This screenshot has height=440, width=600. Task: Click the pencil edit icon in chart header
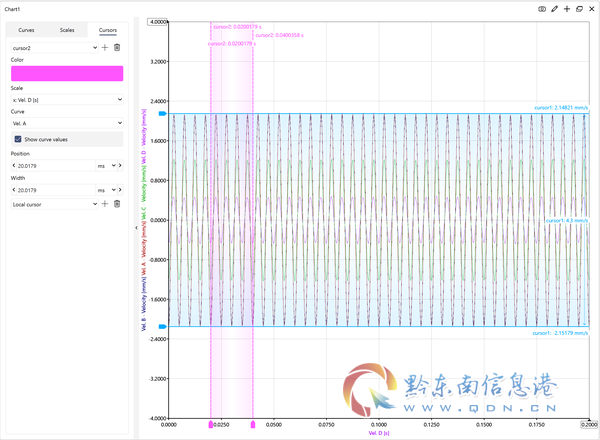[x=554, y=9]
